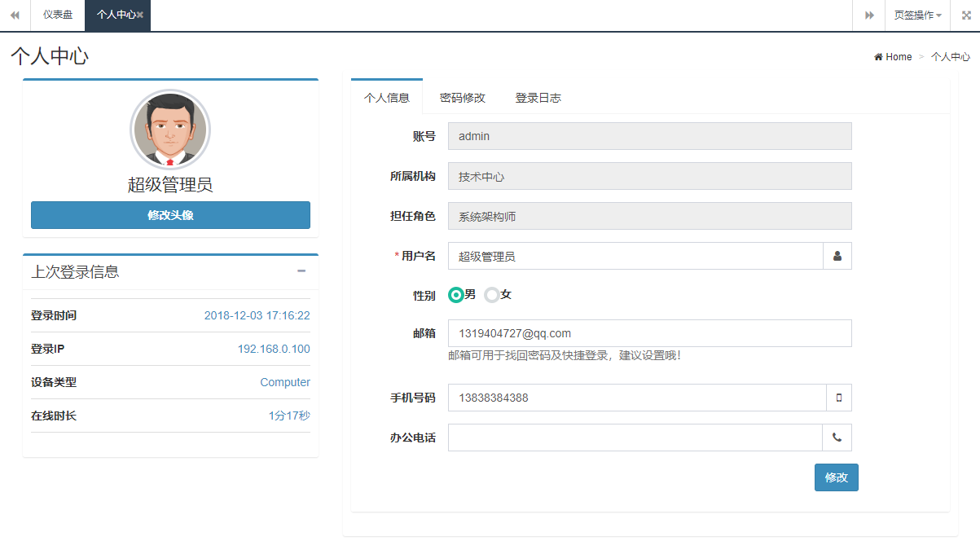The width and height of the screenshot is (980, 541).
Task: Focus the empty 办公电话 input field
Action: click(635, 438)
